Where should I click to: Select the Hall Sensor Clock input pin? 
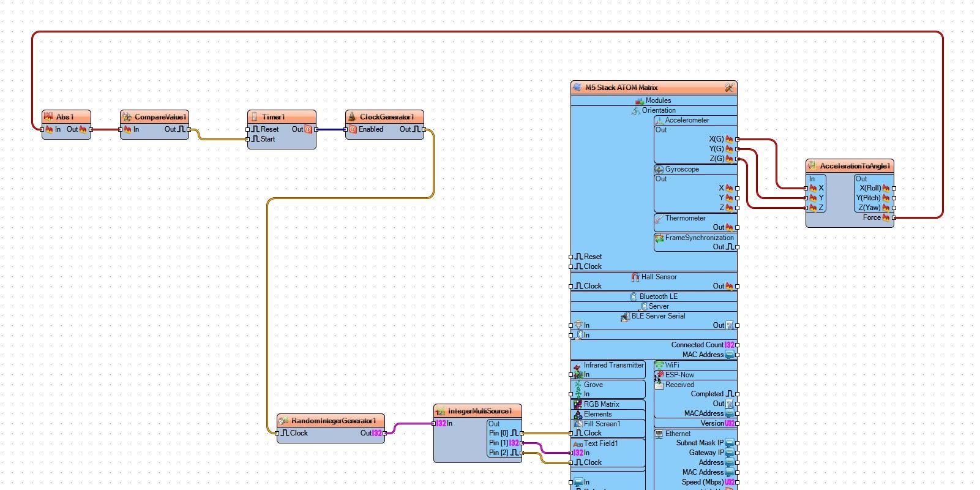click(x=571, y=286)
